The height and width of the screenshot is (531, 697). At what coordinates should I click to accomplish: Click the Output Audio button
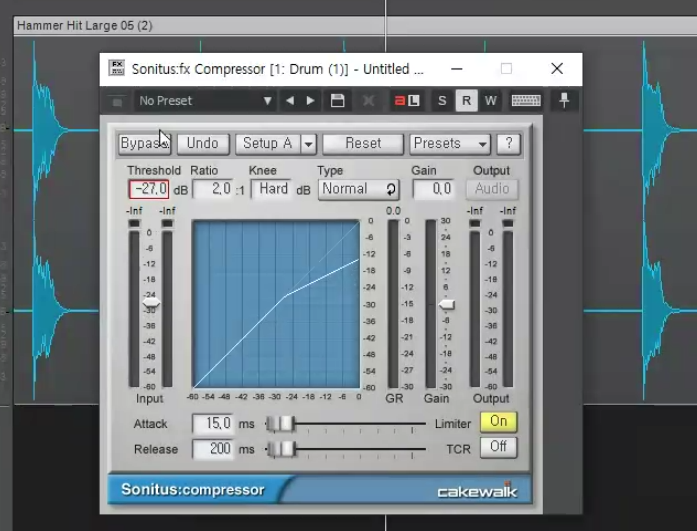492,189
